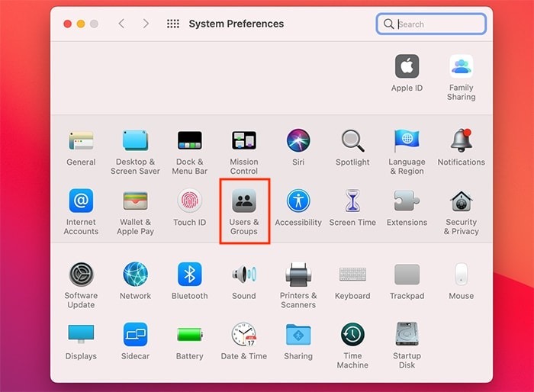Go forward with the right chevron
Viewport: 534px width, 392px height.
[146, 24]
